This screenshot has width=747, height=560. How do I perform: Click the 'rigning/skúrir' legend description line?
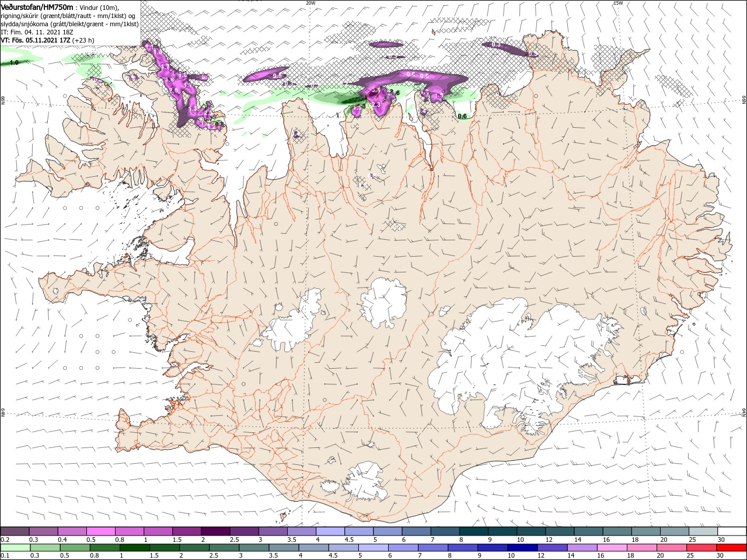67,16
